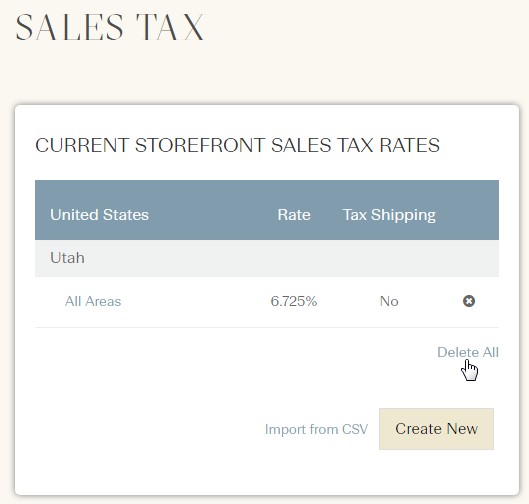Import tax rates from a CSV file

pos(316,429)
